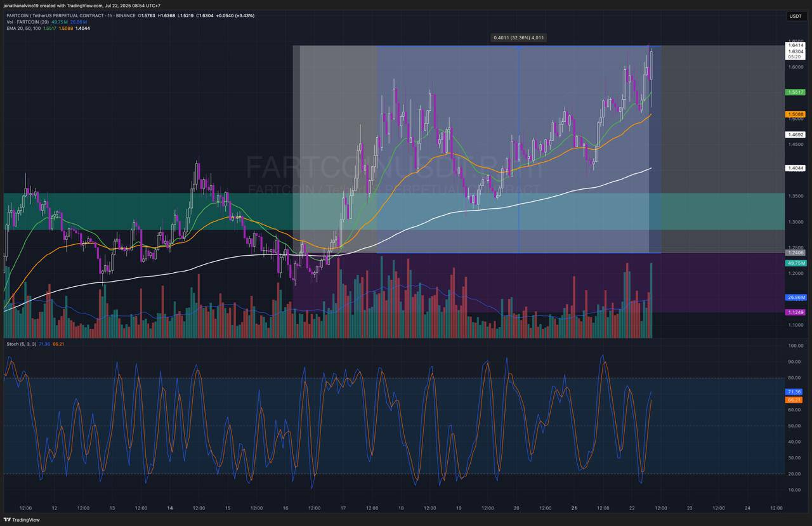Click the orange 66.21 stochastic axis label
This screenshot has height=526, width=812.
[794, 400]
